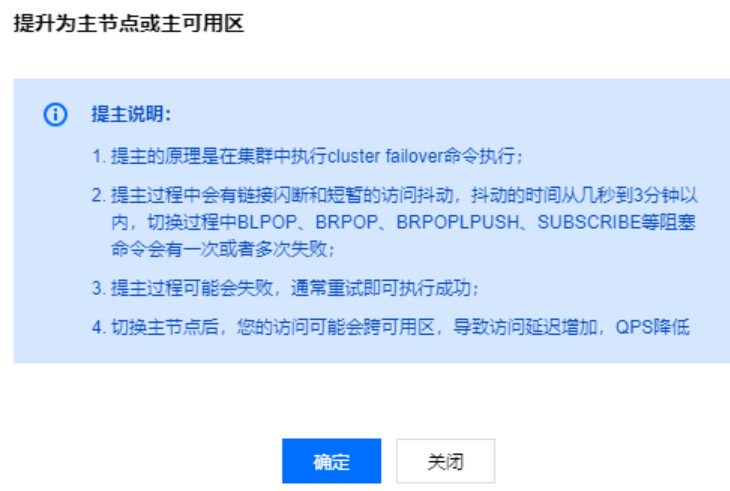
Task: Click the numeral 2. list marker
Action: [99, 195]
